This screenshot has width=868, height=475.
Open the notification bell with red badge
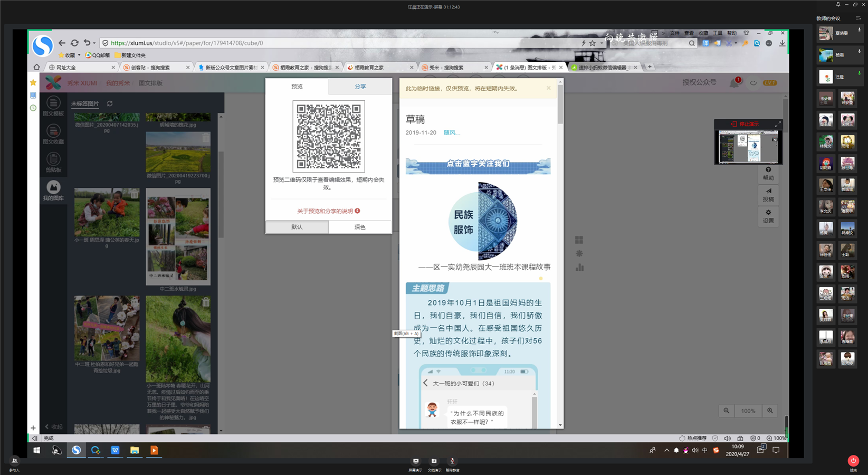(735, 82)
